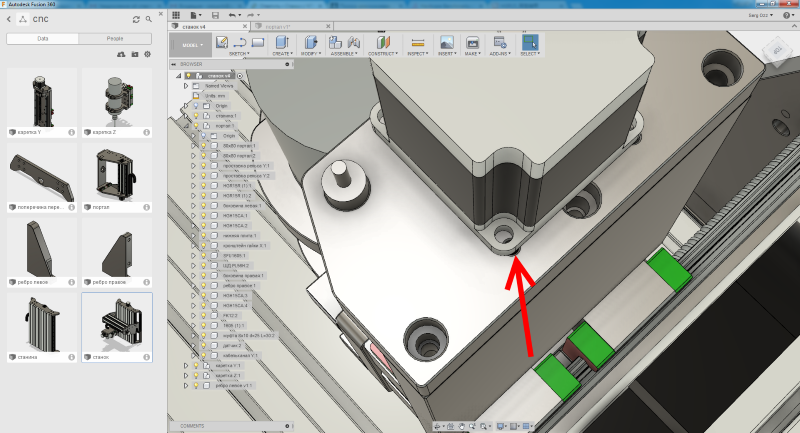Click the Add-Ins scripts icon

pyautogui.click(x=499, y=42)
